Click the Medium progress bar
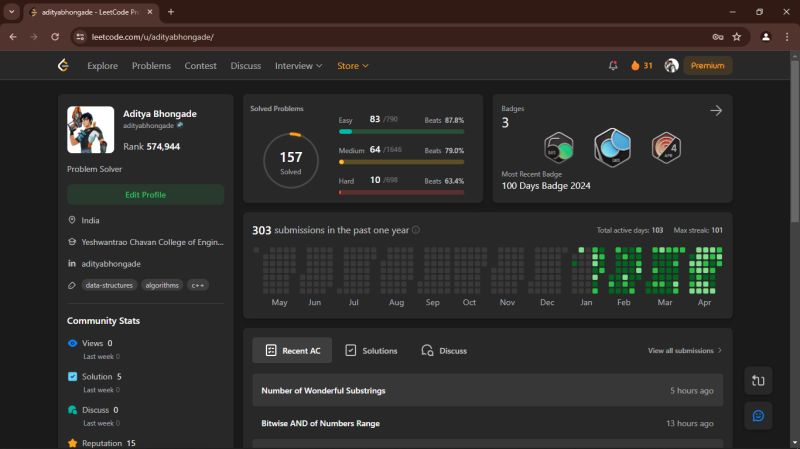Screen dimensions: 800x449 pos(401,162)
